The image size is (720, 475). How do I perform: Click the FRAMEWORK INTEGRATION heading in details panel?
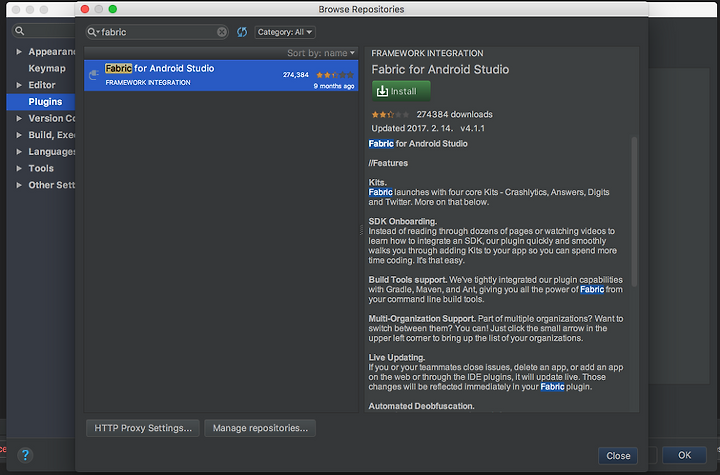point(427,53)
